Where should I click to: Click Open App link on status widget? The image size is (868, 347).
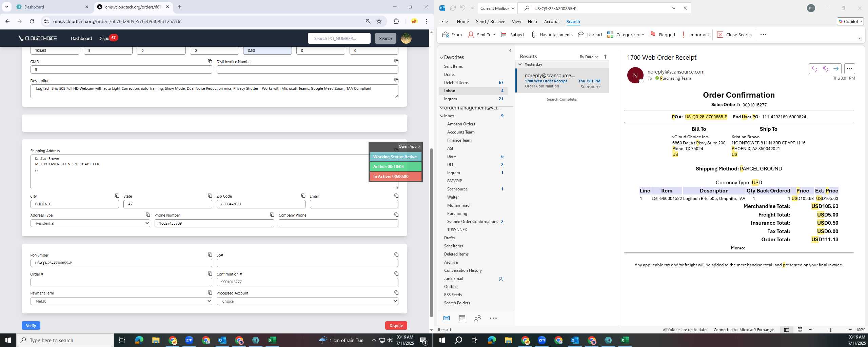tap(409, 146)
